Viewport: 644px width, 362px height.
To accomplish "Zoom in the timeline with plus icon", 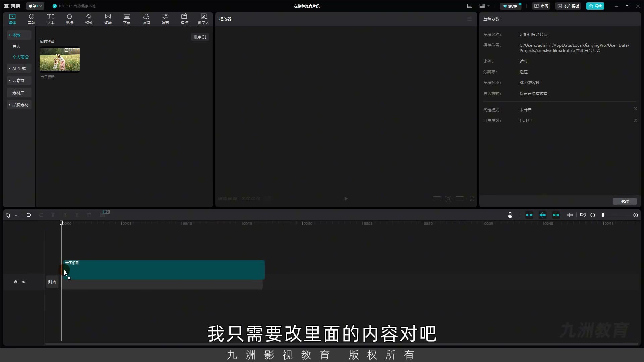I will pos(636,215).
